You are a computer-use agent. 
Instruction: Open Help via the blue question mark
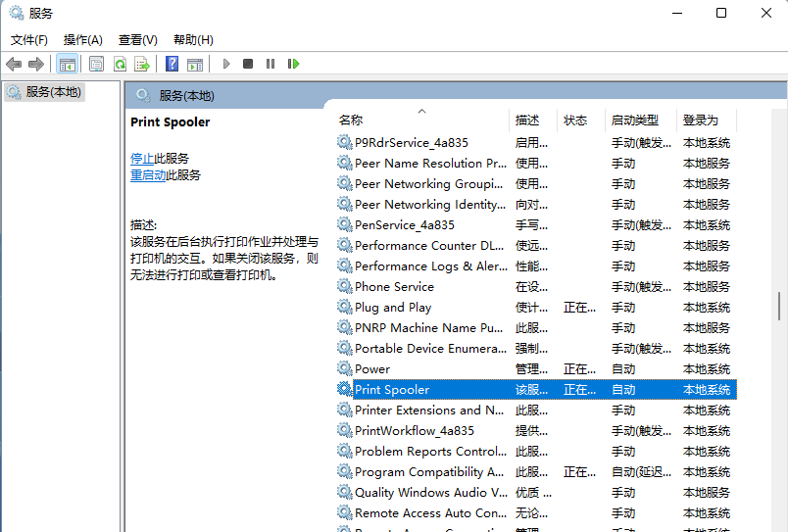tap(172, 64)
